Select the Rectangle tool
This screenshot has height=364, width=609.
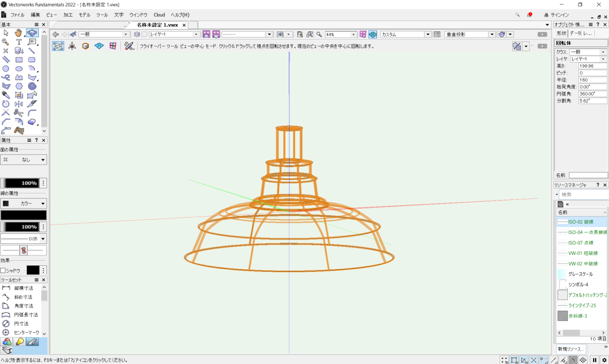coord(18,59)
